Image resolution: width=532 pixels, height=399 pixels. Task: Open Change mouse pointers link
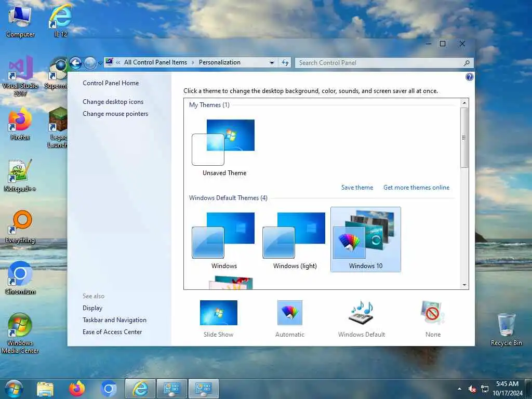(x=115, y=114)
